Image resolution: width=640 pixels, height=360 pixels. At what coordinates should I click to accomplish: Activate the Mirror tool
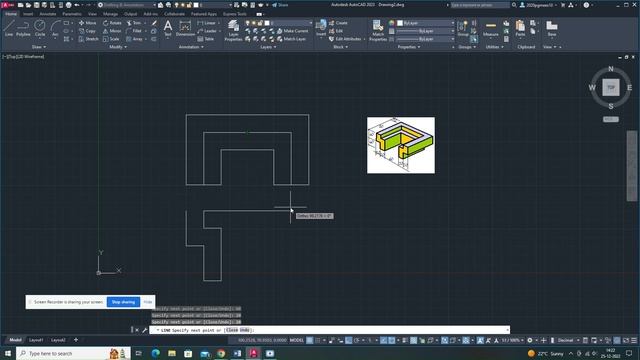(x=112, y=31)
